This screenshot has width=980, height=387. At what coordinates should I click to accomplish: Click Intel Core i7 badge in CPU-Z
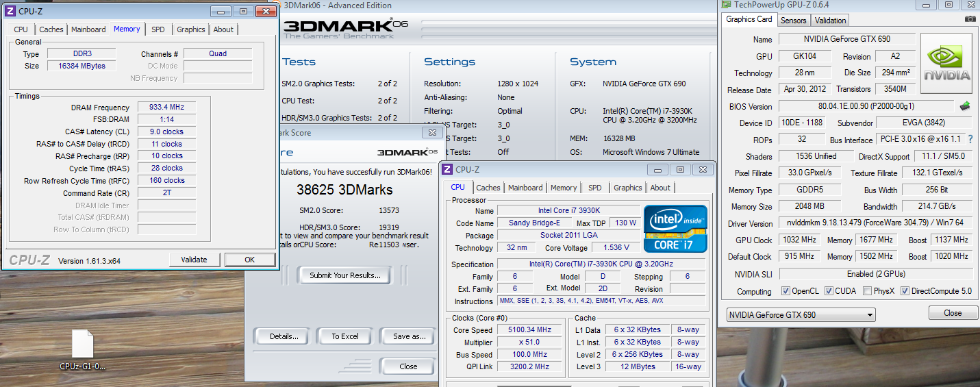click(675, 228)
